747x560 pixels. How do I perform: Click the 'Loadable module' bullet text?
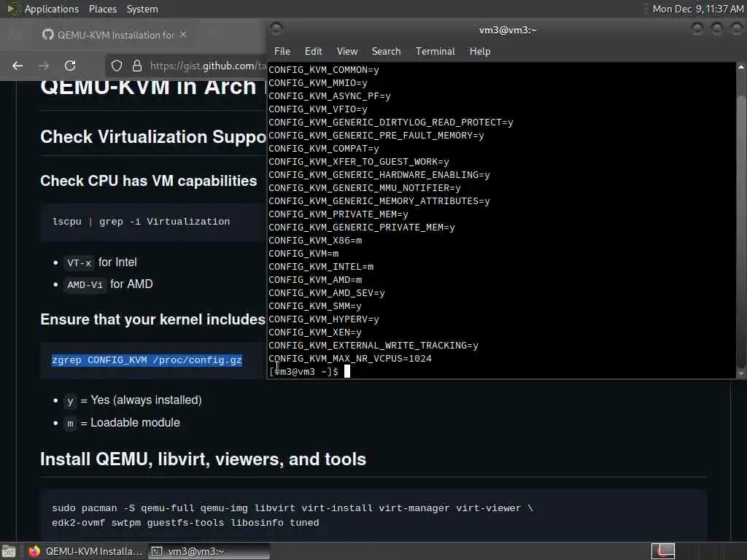(x=135, y=422)
